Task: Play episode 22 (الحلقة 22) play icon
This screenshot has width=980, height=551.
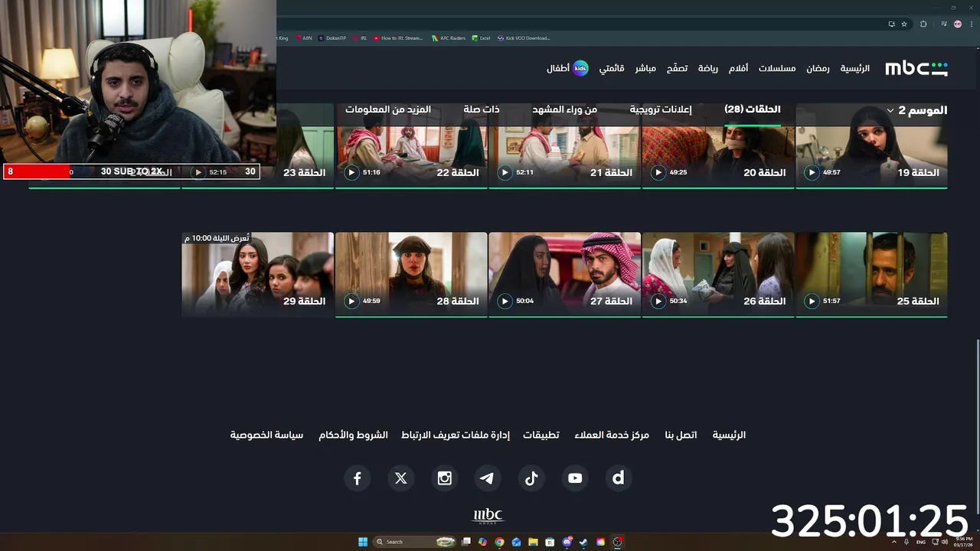Action: 351,173
